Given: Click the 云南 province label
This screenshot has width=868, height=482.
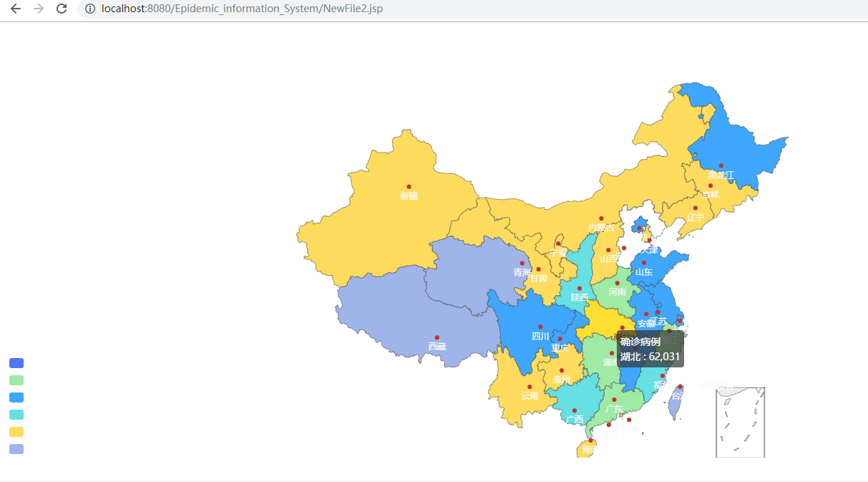Looking at the screenshot, I should 530,396.
